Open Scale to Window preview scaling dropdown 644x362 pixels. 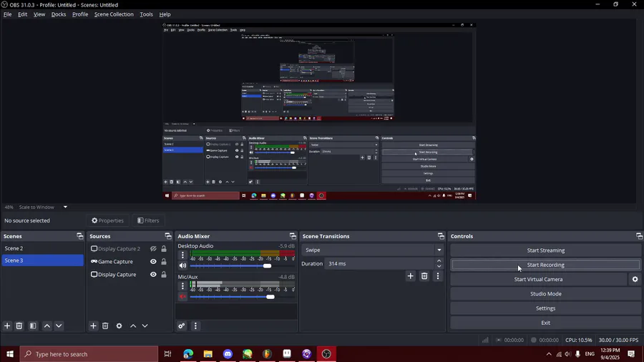(x=65, y=207)
